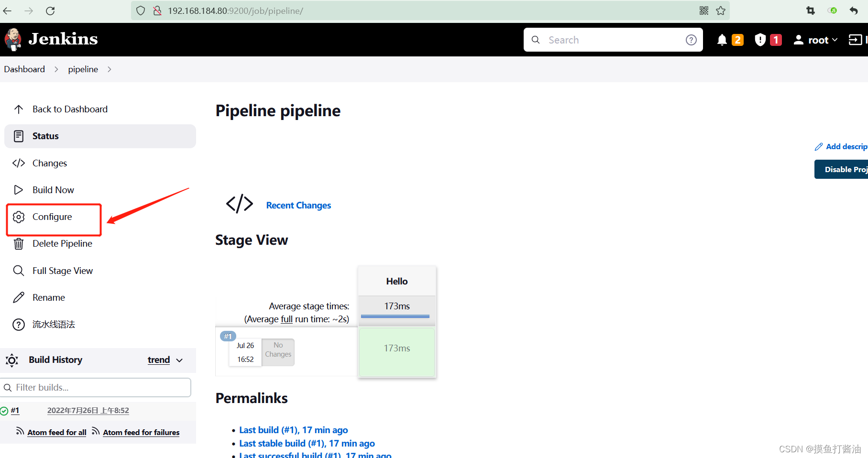Click the Recent Changes code icon

(x=240, y=204)
